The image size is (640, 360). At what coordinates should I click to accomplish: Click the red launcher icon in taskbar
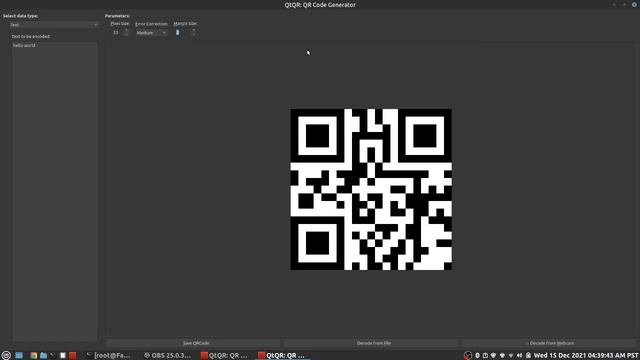pos(72,356)
